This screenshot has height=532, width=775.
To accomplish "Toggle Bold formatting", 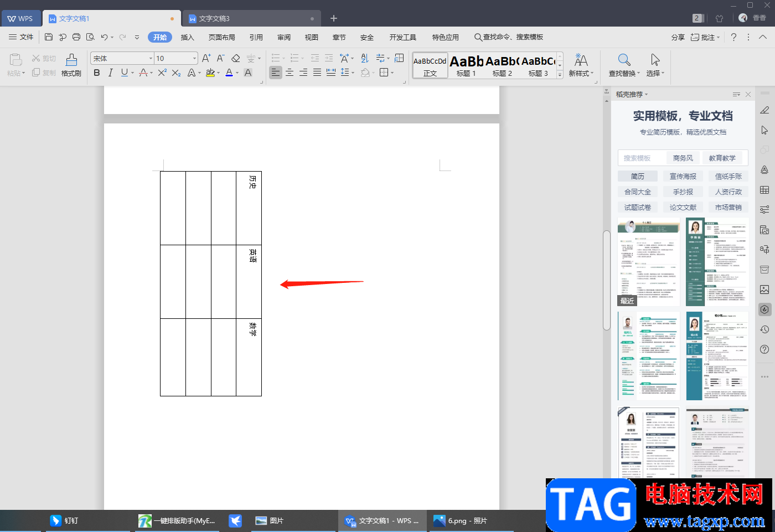I will click(97, 73).
